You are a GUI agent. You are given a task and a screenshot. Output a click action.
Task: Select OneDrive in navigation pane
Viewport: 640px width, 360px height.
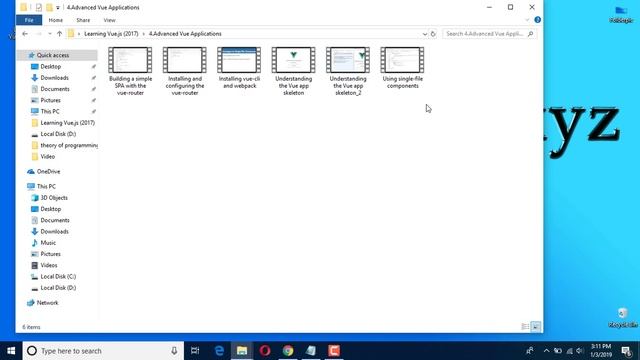(x=48, y=171)
